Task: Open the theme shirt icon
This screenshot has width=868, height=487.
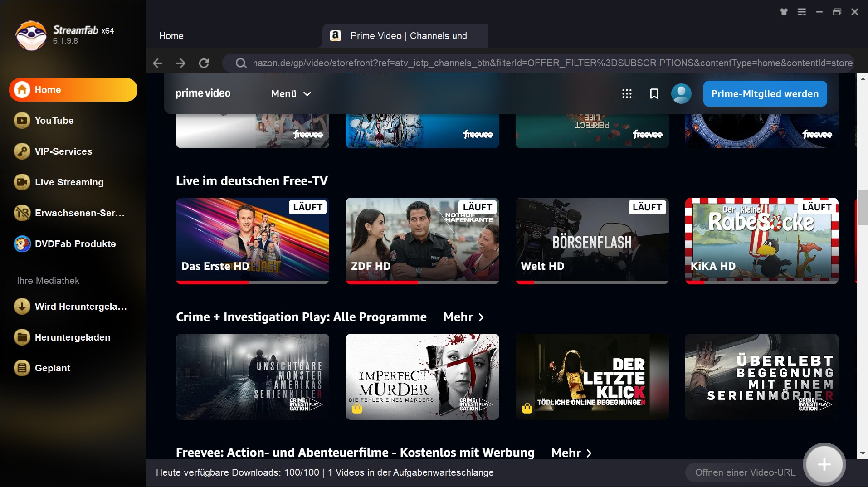Action: click(x=784, y=12)
